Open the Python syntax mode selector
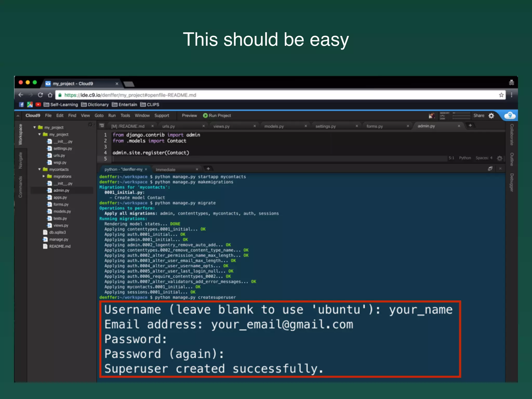Viewport: 532px width, 399px height. [x=465, y=158]
